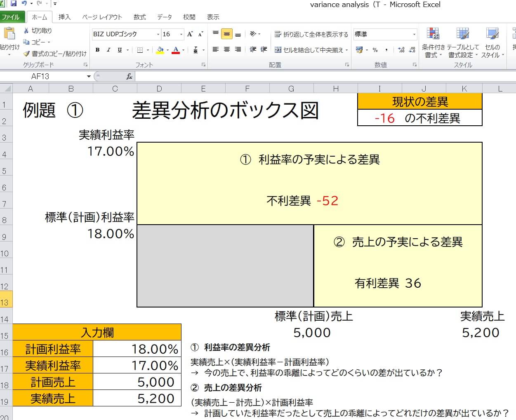Open the 数値 group dialog launcher
516x420 pixels.
(x=415, y=65)
